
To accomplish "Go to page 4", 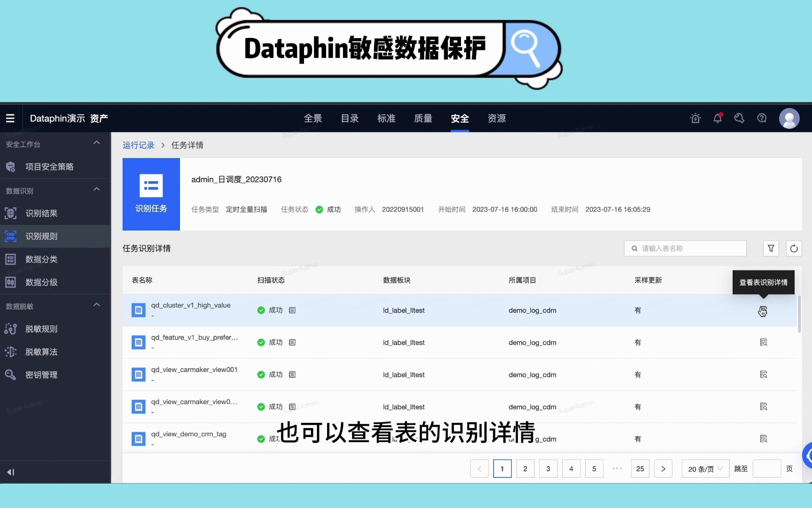I will [x=571, y=469].
